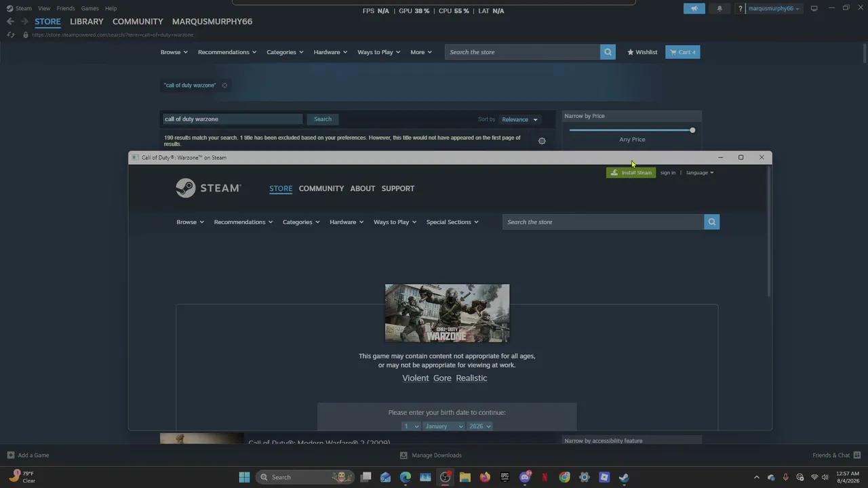Click the Search button beside the search term field
868x488 pixels.
tap(323, 119)
